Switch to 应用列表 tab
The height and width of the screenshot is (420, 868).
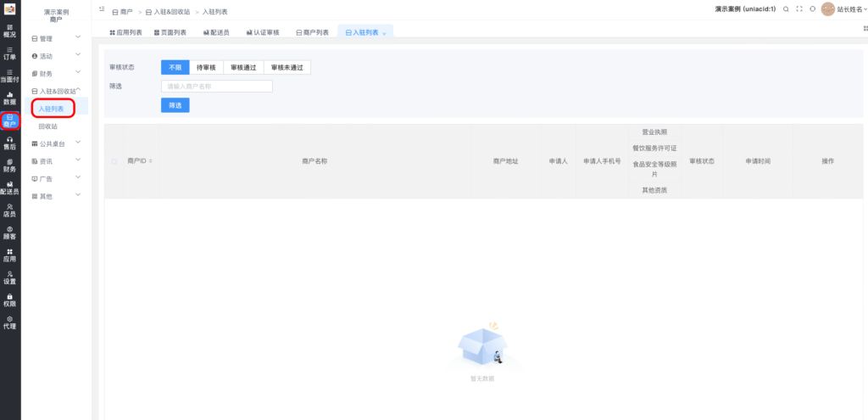click(x=125, y=33)
